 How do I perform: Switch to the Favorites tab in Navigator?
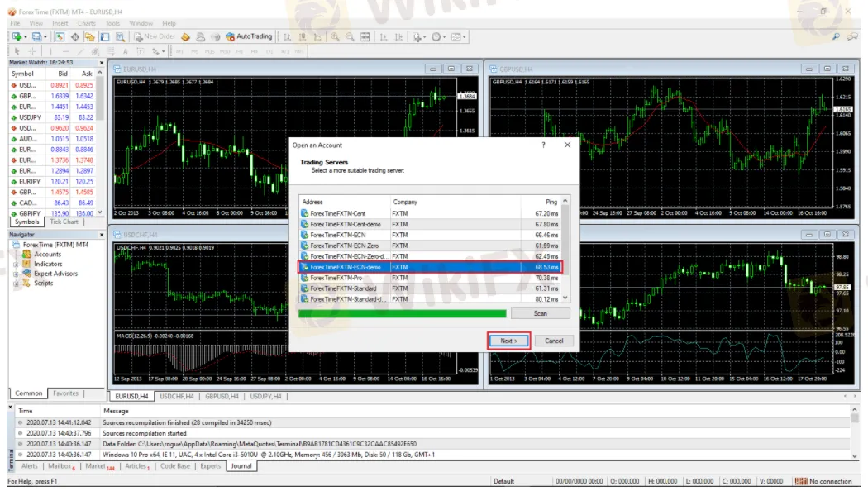[x=65, y=393]
